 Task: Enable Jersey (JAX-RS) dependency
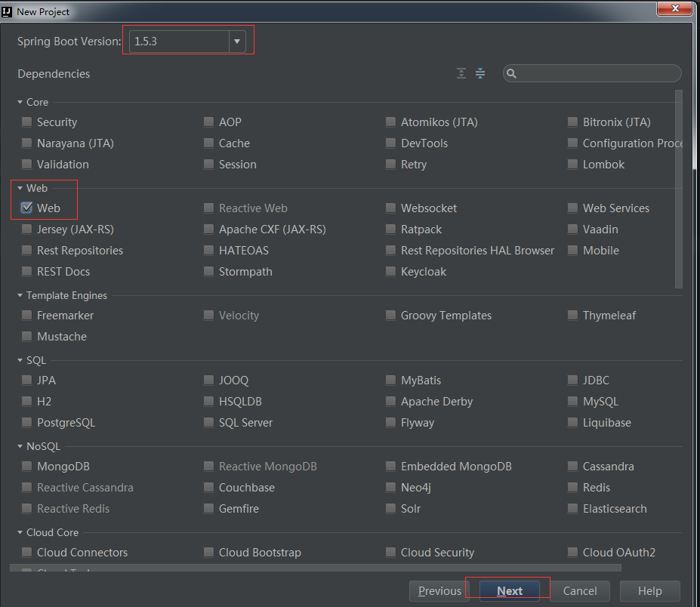26,229
